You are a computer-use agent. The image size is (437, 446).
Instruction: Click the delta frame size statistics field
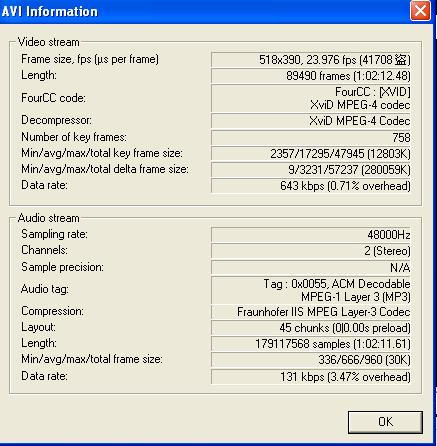click(311, 170)
